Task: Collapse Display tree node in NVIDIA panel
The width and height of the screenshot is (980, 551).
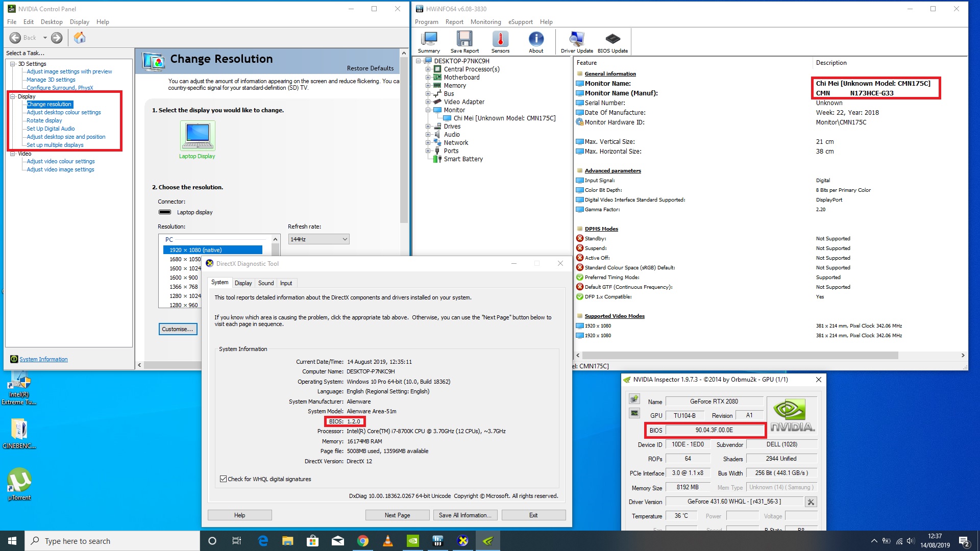Action: (13, 96)
